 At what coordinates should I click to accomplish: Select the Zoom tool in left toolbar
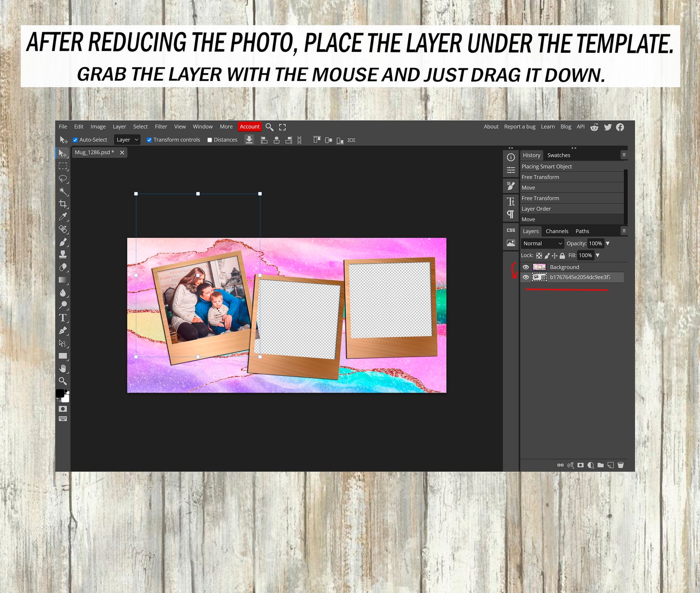pyautogui.click(x=63, y=381)
